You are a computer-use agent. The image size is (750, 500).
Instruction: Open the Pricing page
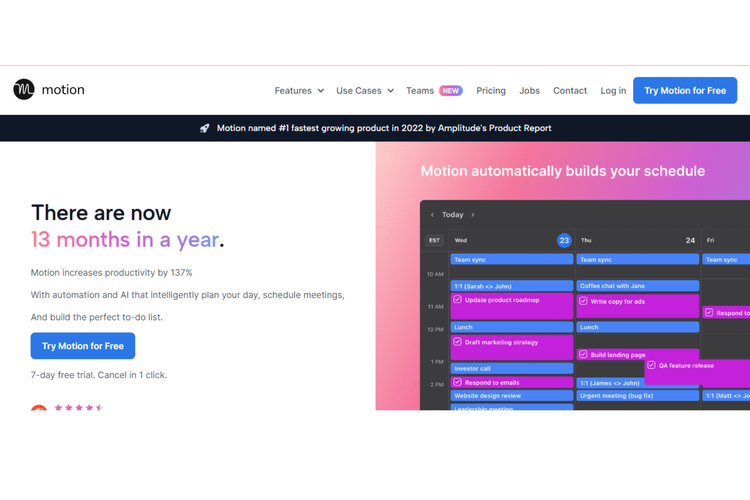491,90
